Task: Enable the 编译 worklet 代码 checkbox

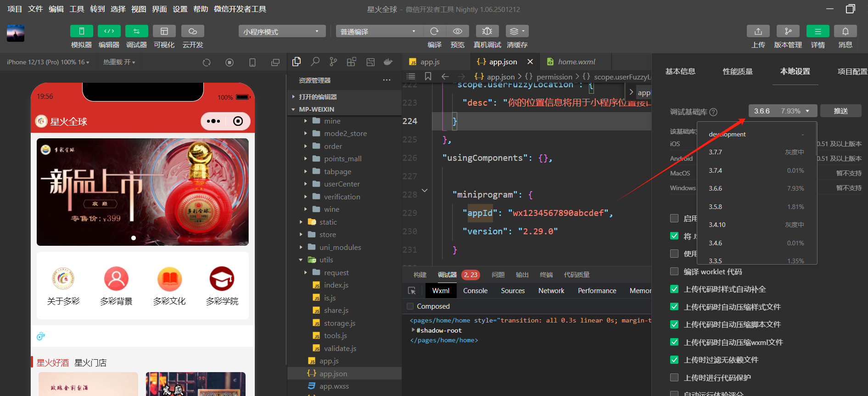Action: pyautogui.click(x=674, y=272)
